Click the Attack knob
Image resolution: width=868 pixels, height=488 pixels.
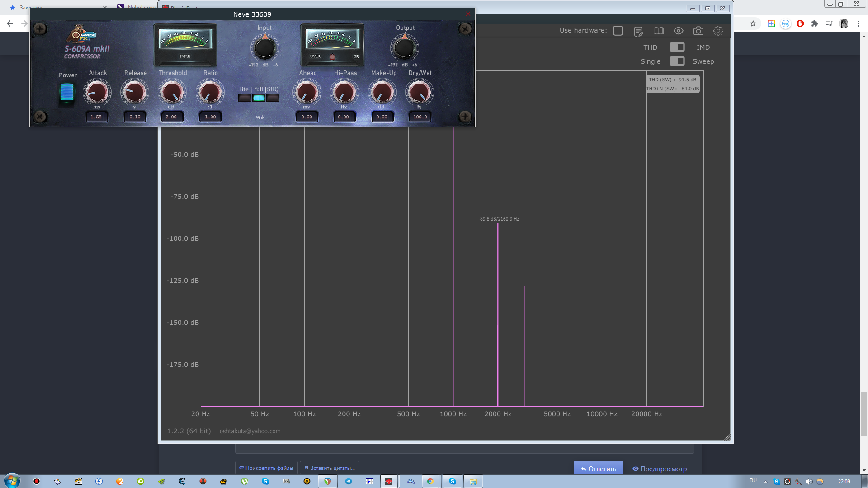[97, 92]
